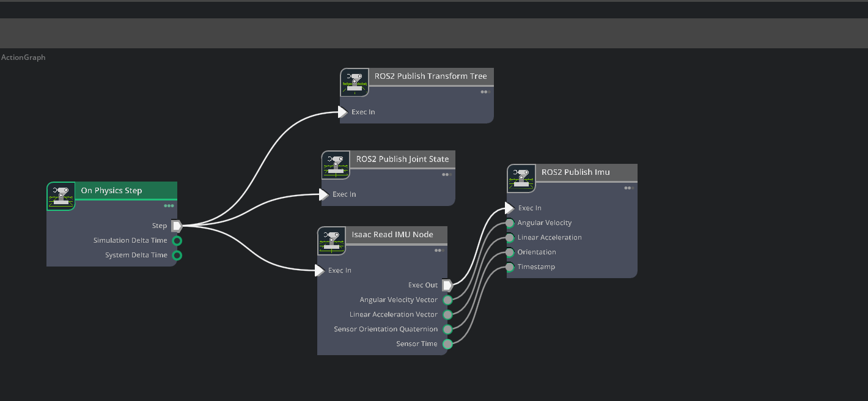Screen dimensions: 868x401
Task: Click the Linear Acceleration Vector output port
Action: 447,314
